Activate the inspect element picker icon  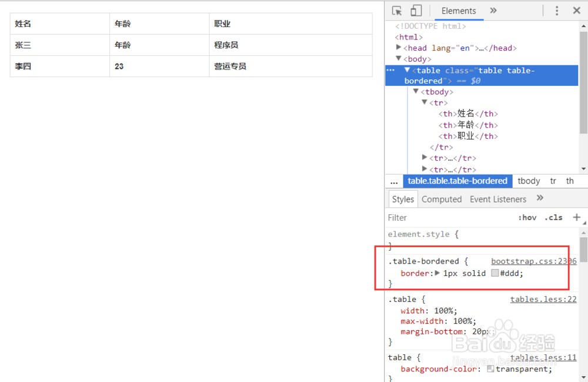coord(397,11)
